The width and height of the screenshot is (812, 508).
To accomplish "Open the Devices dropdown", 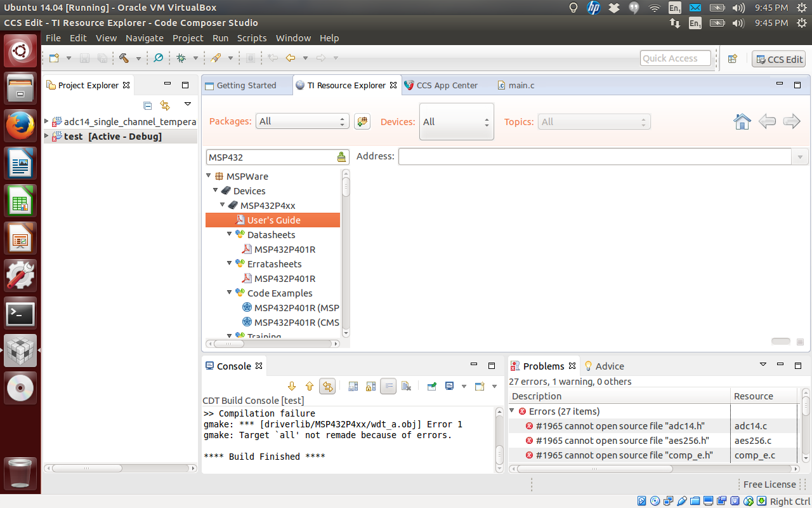I will tap(457, 122).
